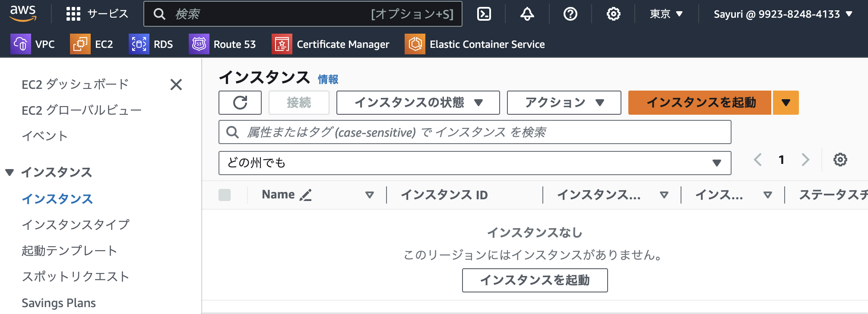Open the notifications bell icon
Screen dimensions: 868x314
pos(527,14)
